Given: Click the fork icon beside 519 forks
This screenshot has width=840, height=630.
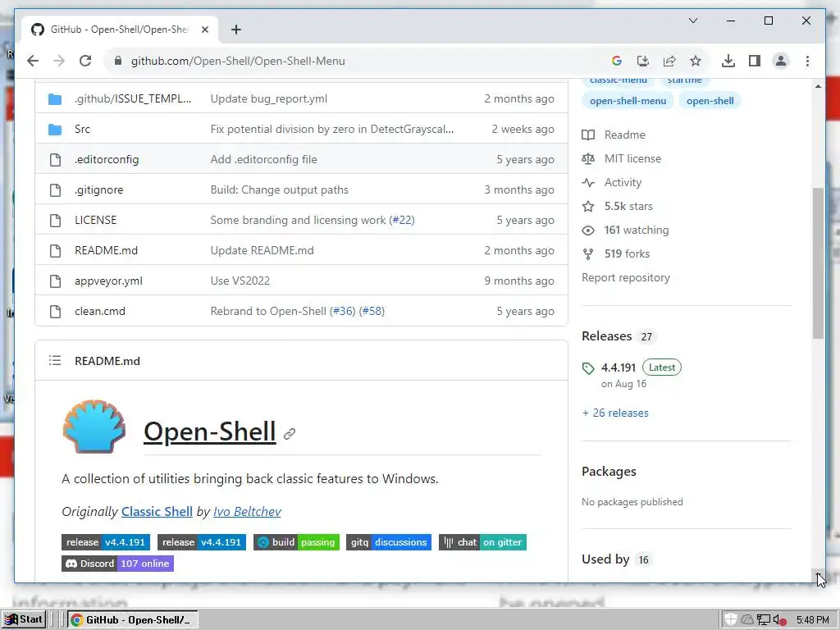Looking at the screenshot, I should coord(588,254).
